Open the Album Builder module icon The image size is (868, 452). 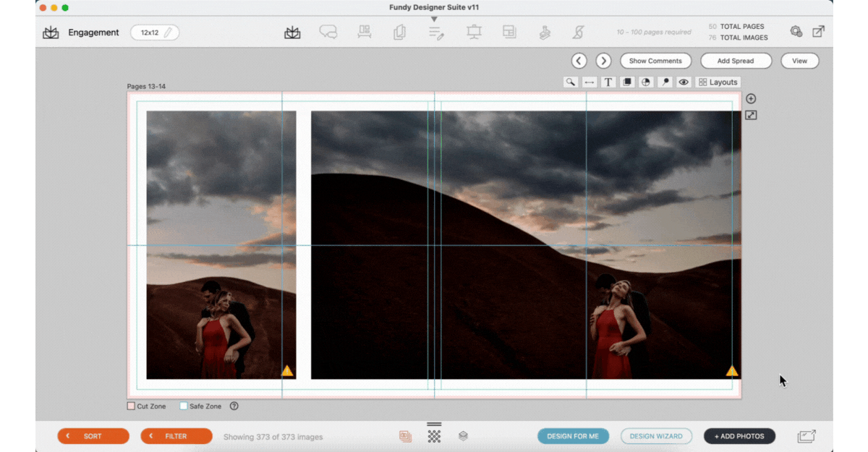[x=292, y=33]
